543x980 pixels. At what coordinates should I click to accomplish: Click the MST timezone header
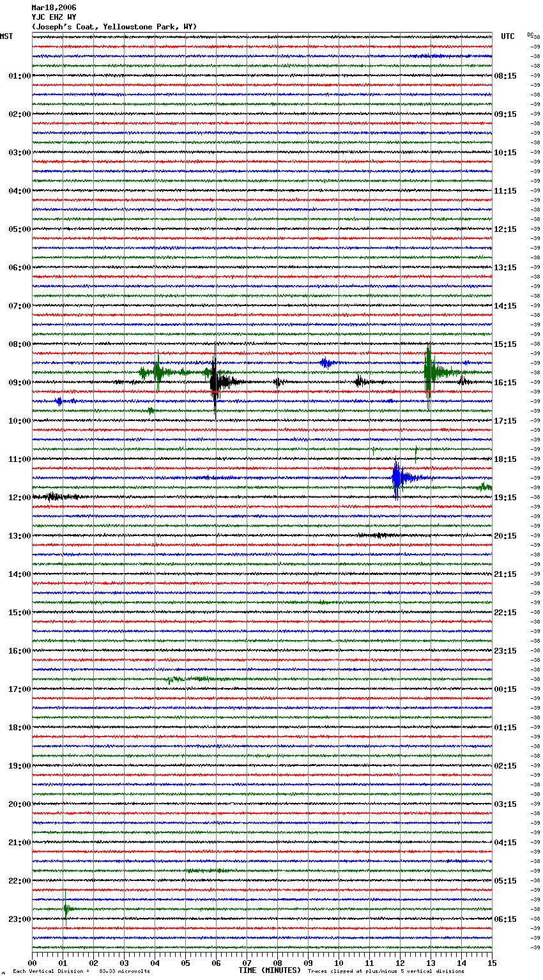(x=6, y=36)
